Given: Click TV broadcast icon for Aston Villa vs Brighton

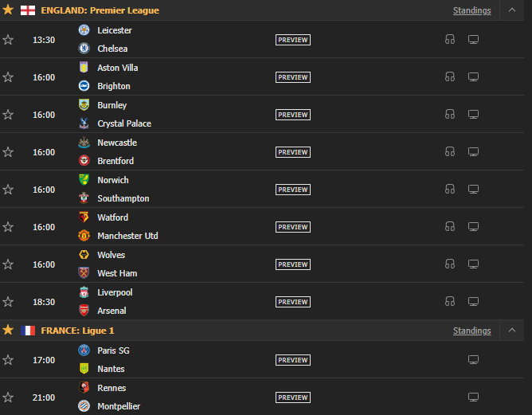Looking at the screenshot, I should coord(473,77).
